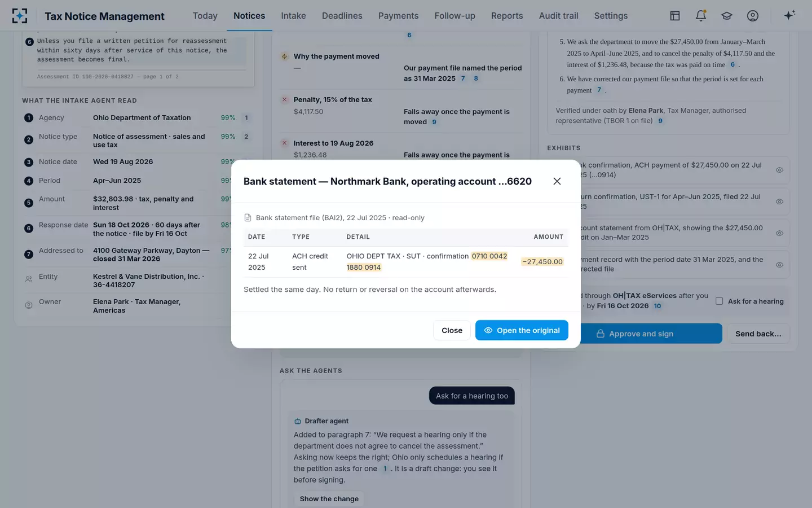Screen dimensions: 812x508
Task: Expand Show the change in drafter message
Action: point(329,499)
